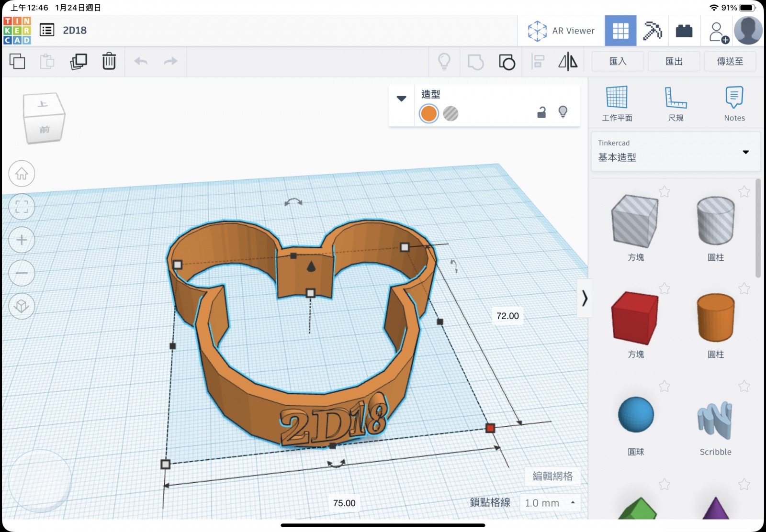
Task: Undo the last action
Action: coord(141,61)
